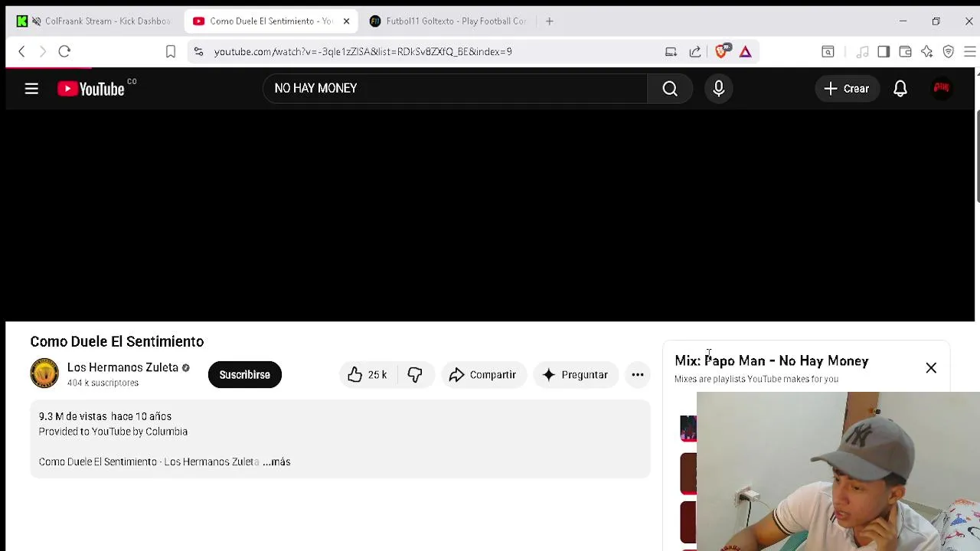980x551 pixels.
Task: Open more actions three-dot menu
Action: [638, 375]
